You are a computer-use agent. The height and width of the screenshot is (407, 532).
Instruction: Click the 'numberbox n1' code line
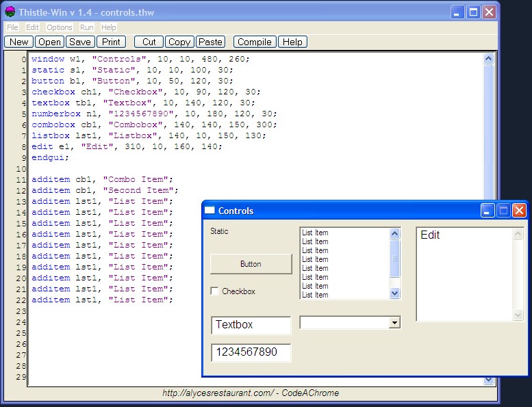pos(154,114)
